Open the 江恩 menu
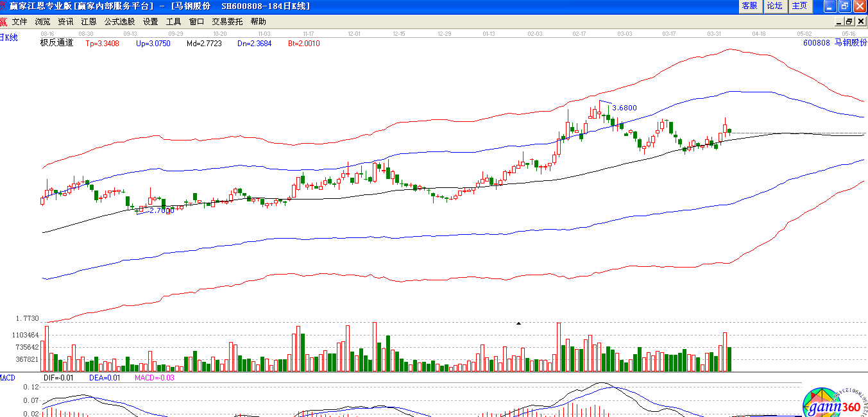The height and width of the screenshot is (417, 868). [x=89, y=21]
